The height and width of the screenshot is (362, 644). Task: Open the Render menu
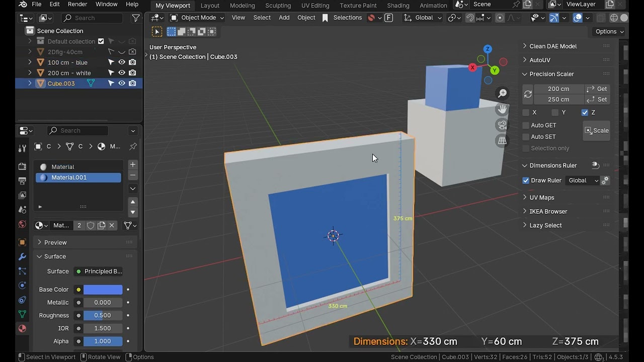click(x=77, y=4)
